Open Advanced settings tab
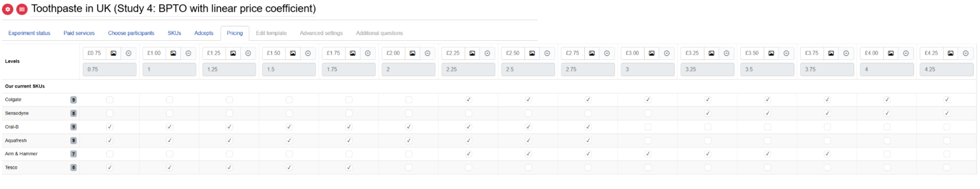Screen dimensions: 980x189 pos(322,33)
